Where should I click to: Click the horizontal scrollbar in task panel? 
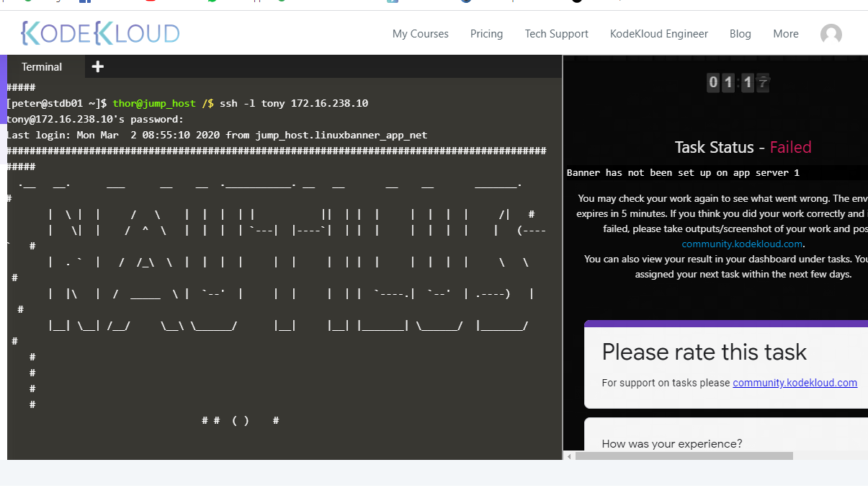684,456
